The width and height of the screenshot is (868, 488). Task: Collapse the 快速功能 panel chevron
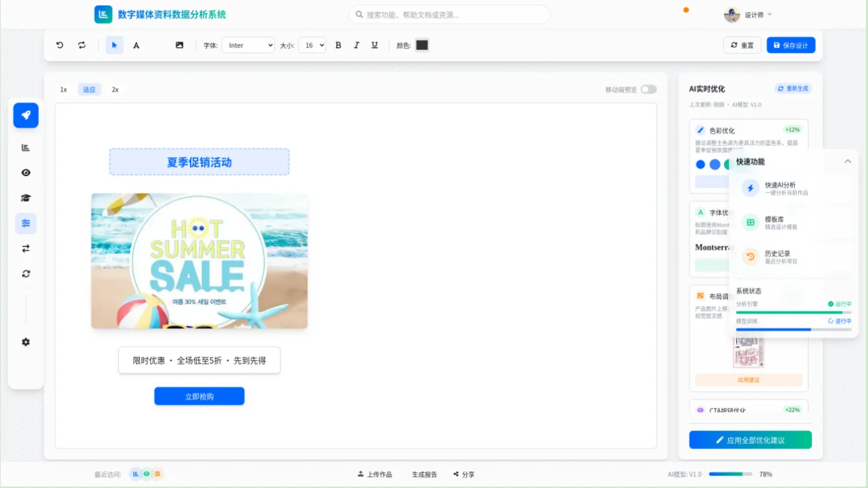848,160
